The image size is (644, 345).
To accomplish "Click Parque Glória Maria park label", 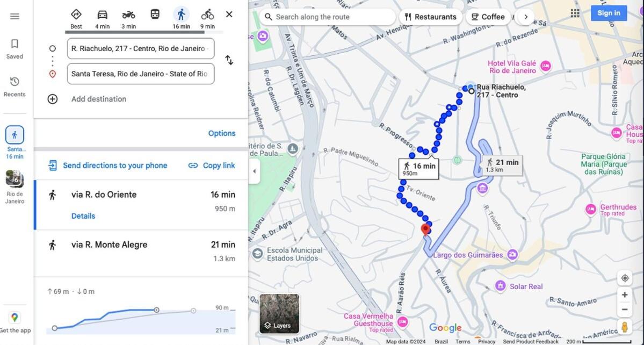I will click(604, 164).
